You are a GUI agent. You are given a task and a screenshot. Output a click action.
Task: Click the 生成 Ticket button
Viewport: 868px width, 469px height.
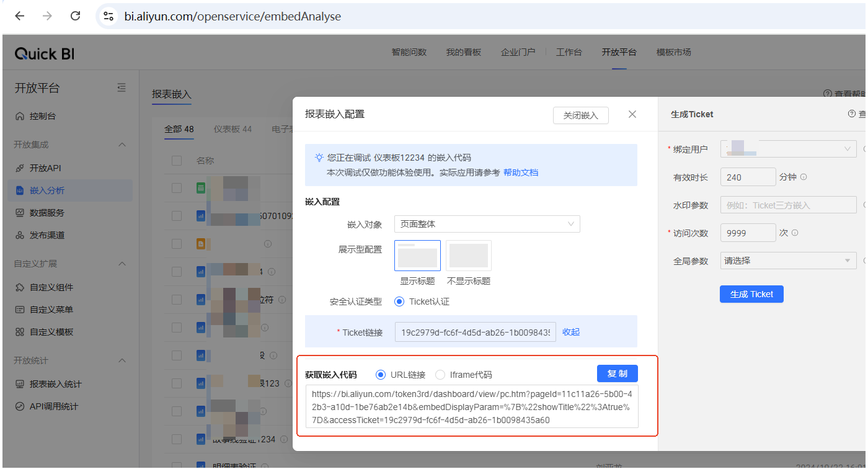751,294
